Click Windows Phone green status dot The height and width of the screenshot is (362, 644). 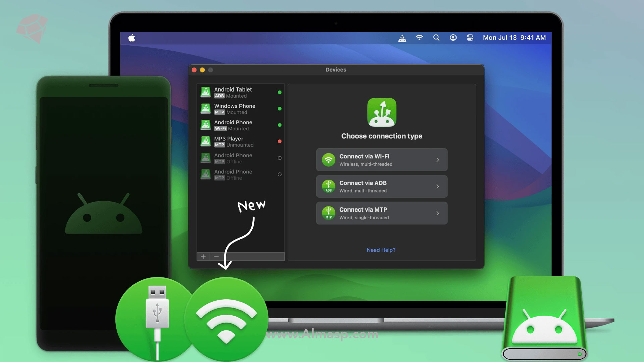[280, 109]
